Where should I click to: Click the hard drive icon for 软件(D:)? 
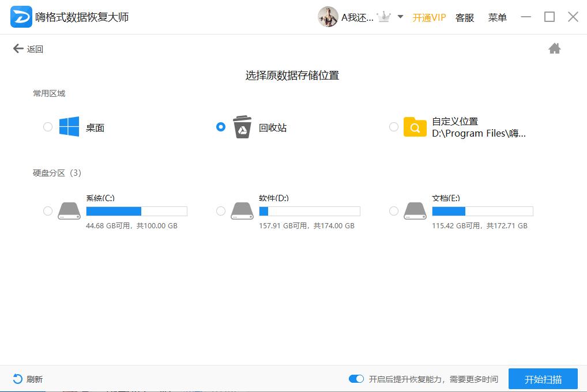[242, 210]
